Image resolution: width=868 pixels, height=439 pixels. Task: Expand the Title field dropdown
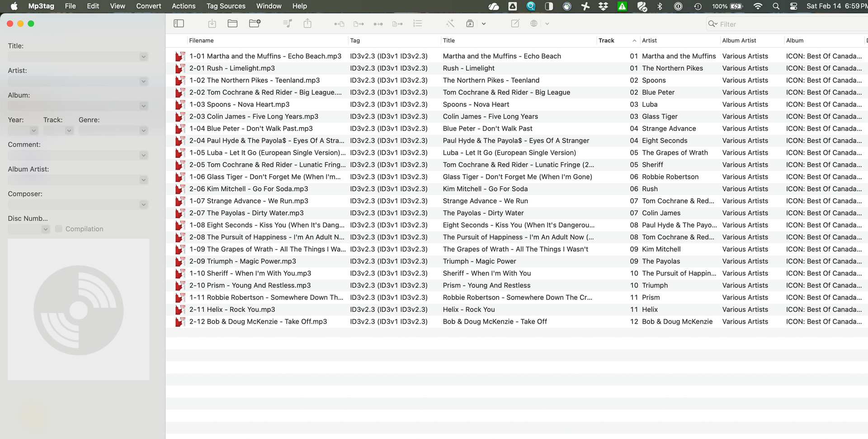[x=143, y=57]
